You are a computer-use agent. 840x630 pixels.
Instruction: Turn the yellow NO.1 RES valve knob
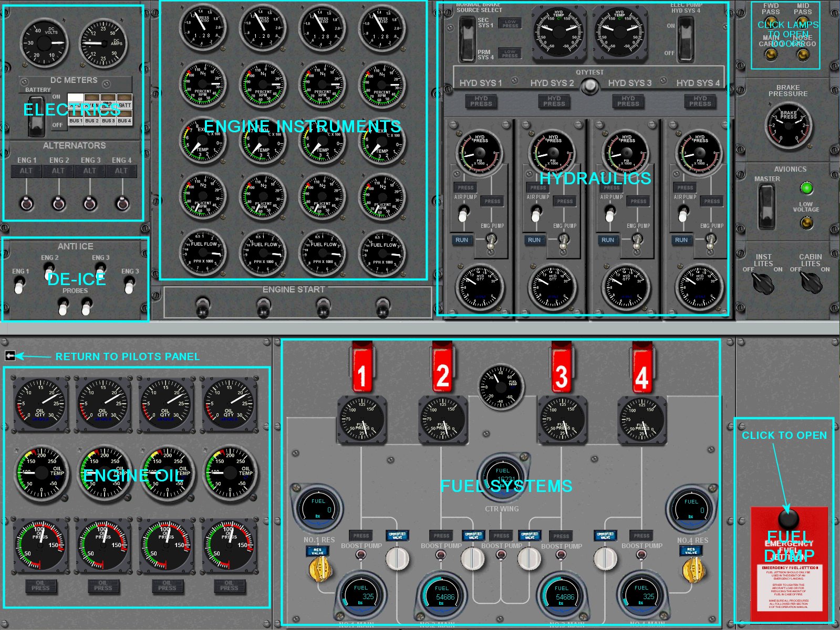coord(320,569)
